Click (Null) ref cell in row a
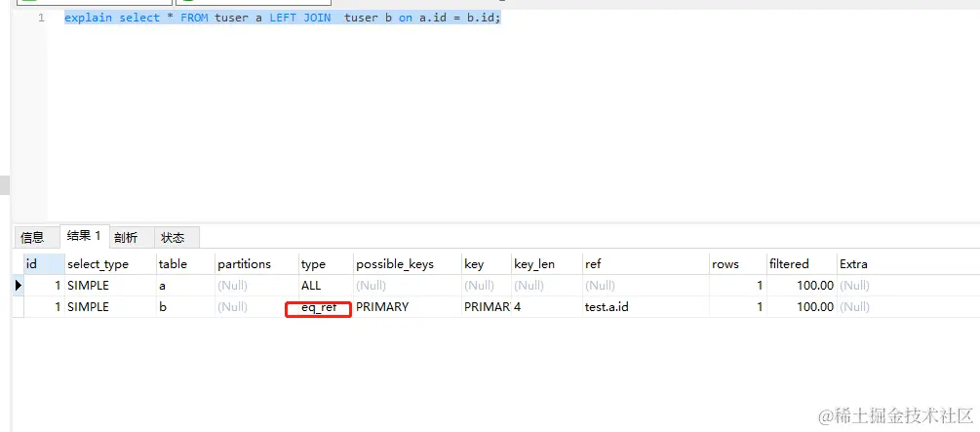980x432 pixels. [x=647, y=286]
